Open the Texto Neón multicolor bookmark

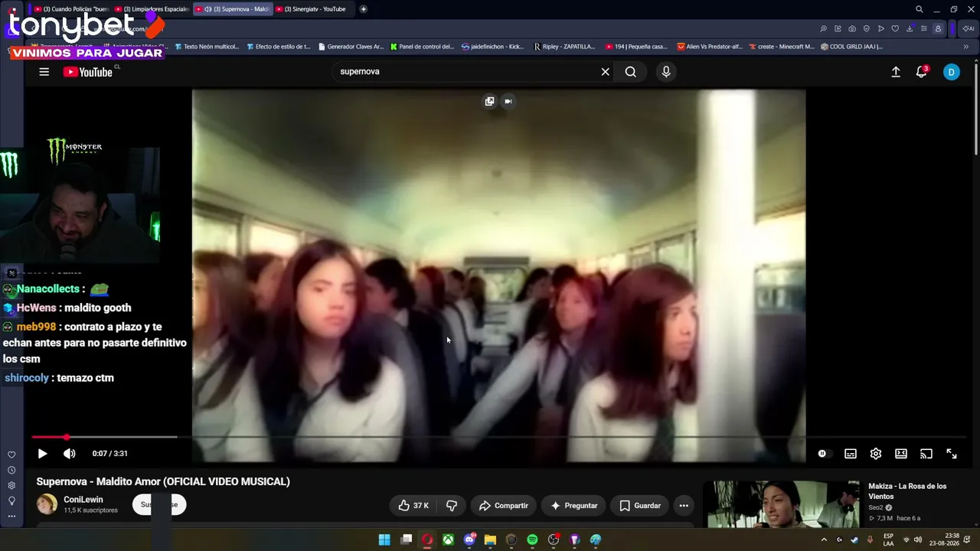207,47
